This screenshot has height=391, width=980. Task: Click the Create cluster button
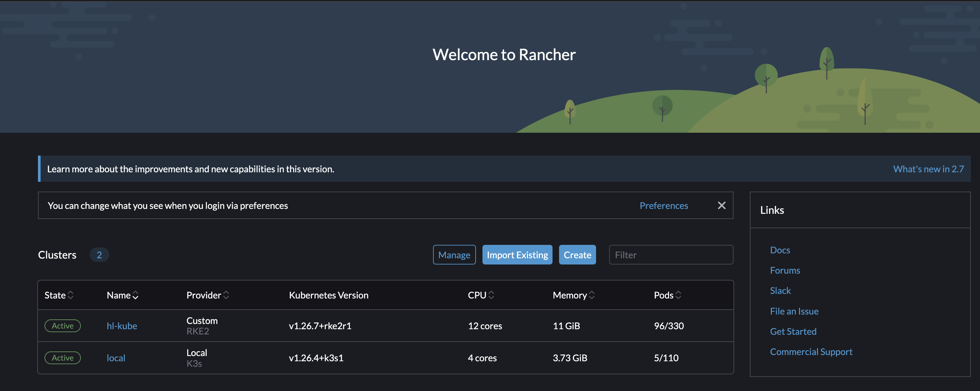577,255
